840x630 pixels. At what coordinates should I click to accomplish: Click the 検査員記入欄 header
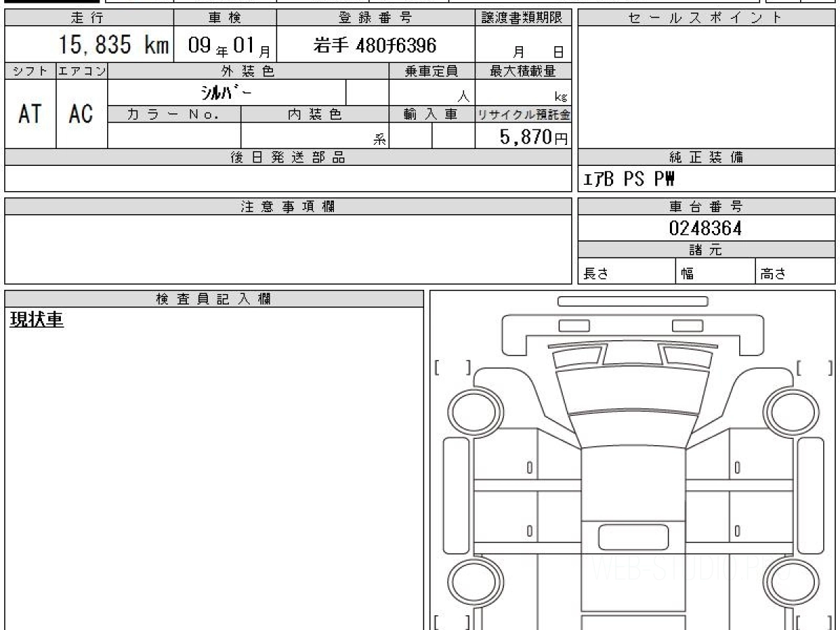214,299
